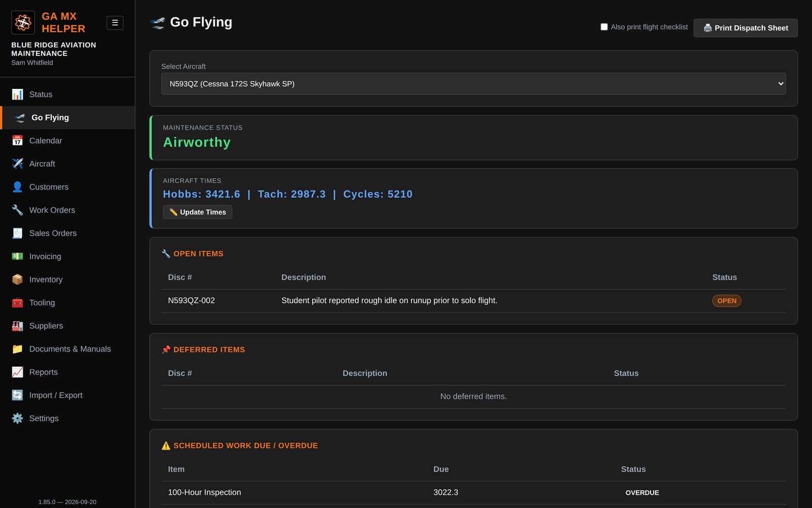
Task: Select Go Flying in the sidebar
Action: pyautogui.click(x=67, y=117)
